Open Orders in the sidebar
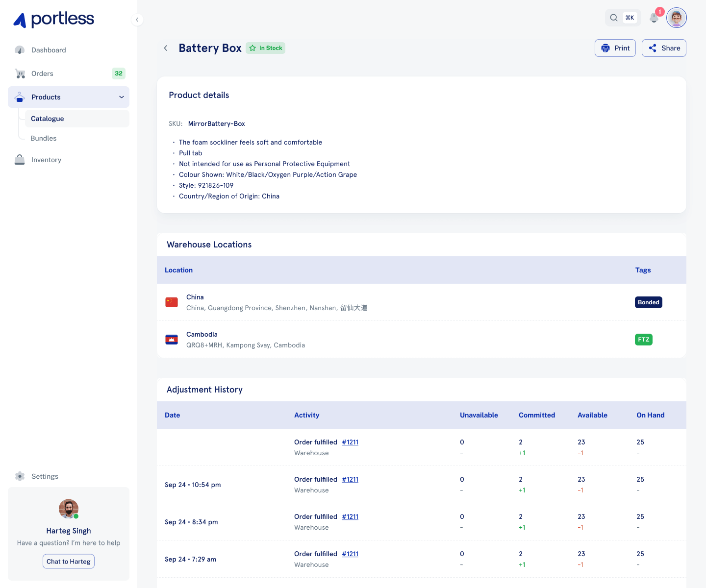The width and height of the screenshot is (706, 588). [69, 73]
